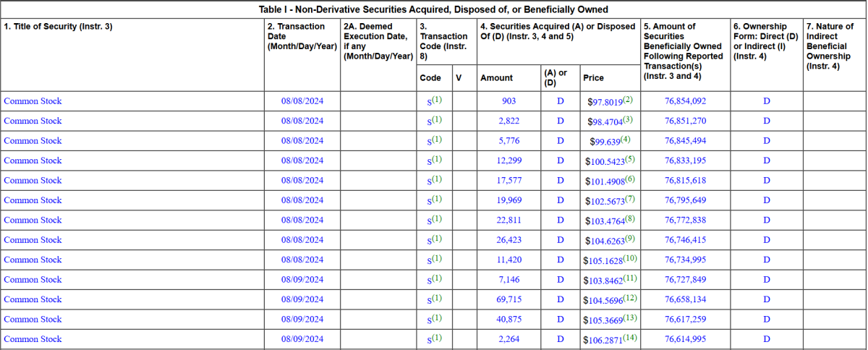Click beneficially owned value 76,795,649
This screenshot has height=350, width=868.
(685, 200)
